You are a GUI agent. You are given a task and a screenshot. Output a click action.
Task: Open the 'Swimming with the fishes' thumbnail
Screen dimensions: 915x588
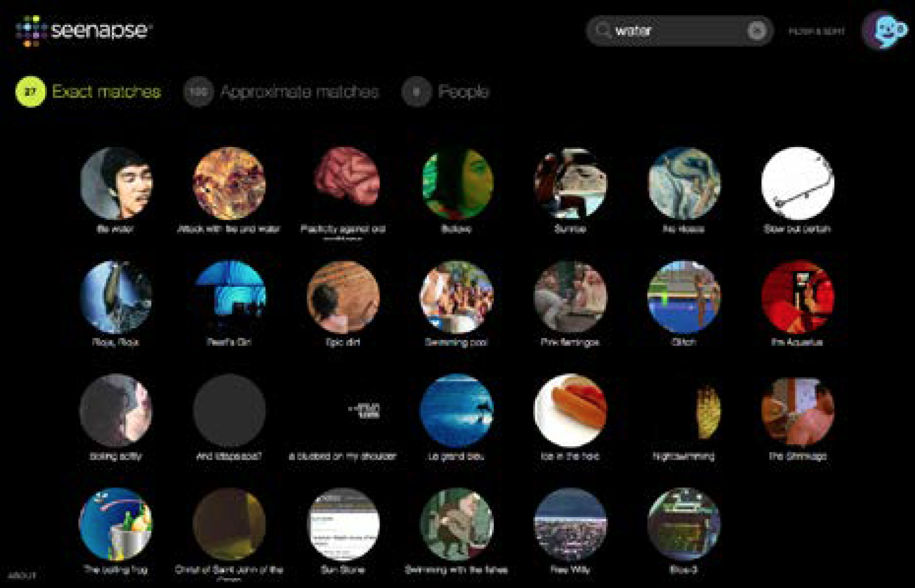point(456,524)
